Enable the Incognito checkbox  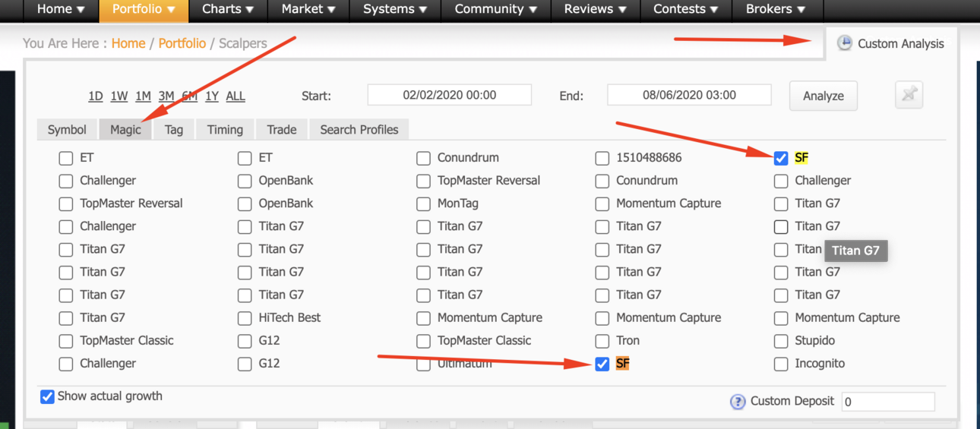781,364
